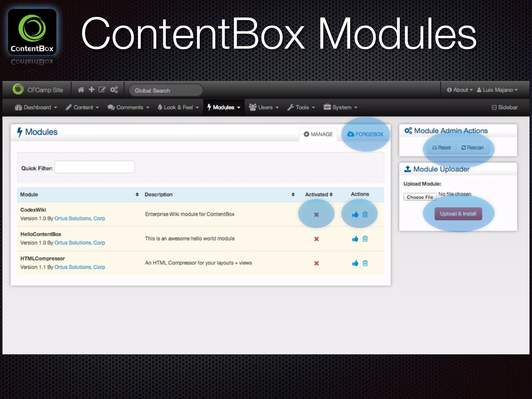Click the red X status for HelloContentBox

(x=316, y=239)
